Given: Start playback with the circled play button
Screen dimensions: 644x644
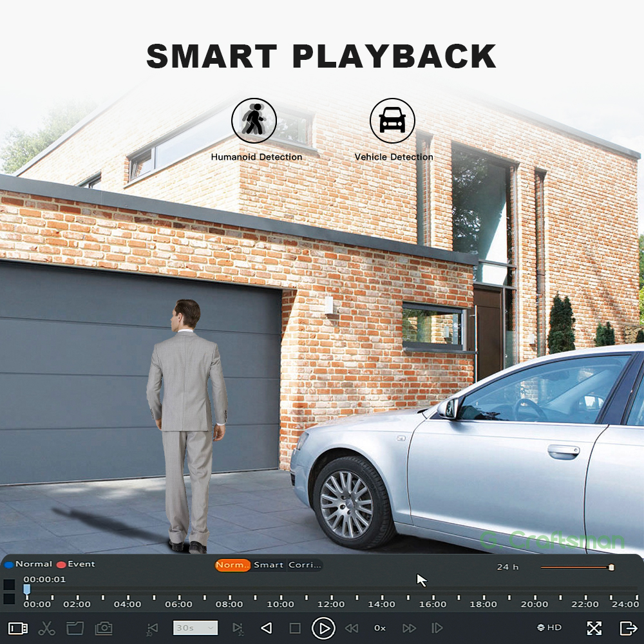Looking at the screenshot, I should pos(323,629).
